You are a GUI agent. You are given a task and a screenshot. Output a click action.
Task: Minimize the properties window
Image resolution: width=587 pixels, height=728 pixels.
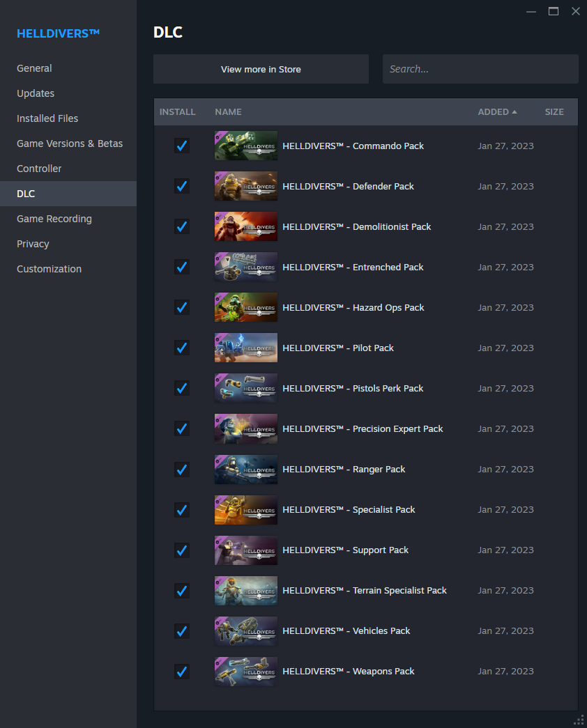(531, 11)
